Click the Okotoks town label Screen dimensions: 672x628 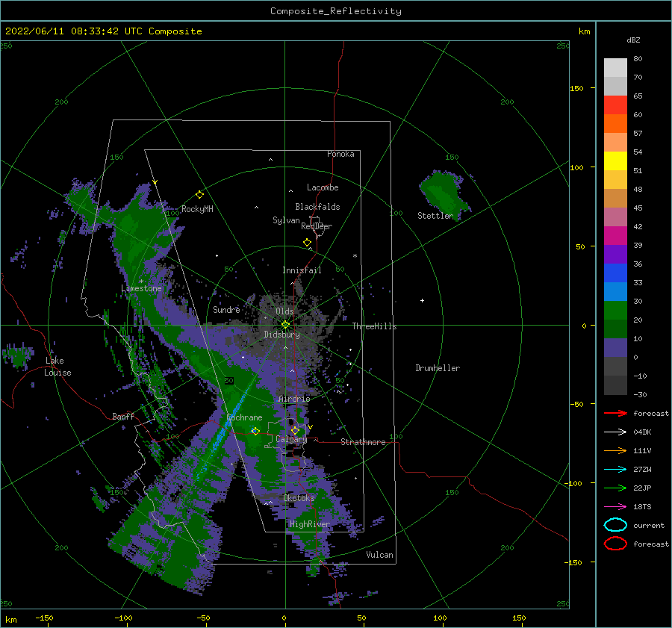299,498
